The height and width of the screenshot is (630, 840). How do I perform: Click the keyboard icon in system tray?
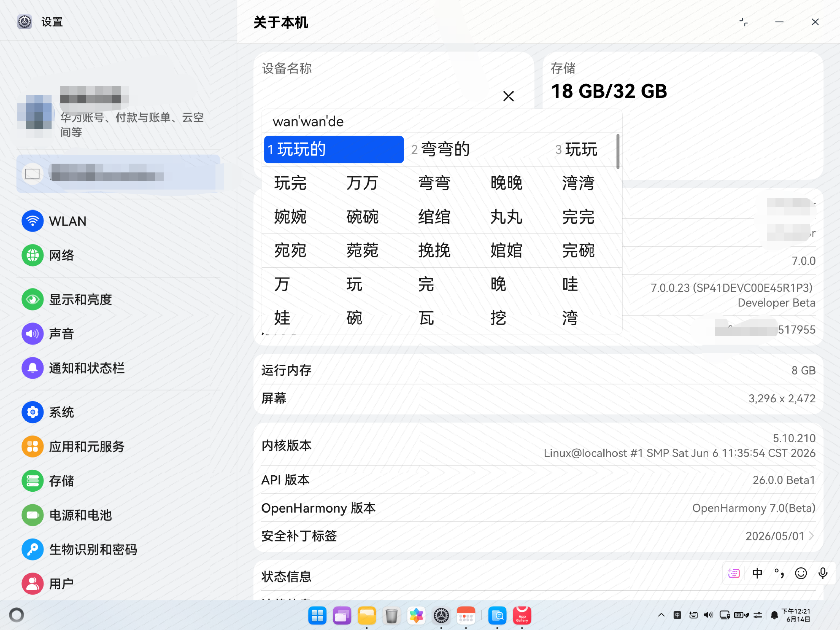(693, 615)
